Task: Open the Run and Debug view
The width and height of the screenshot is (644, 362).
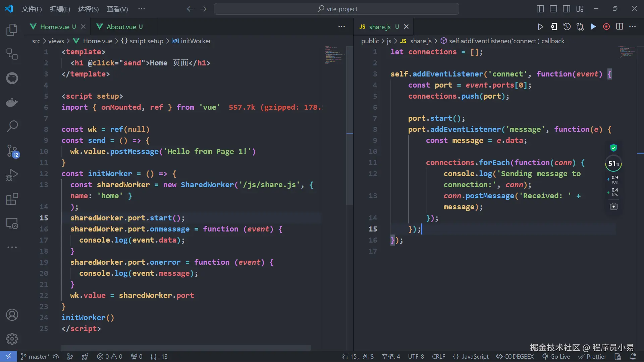Action: 12,175
